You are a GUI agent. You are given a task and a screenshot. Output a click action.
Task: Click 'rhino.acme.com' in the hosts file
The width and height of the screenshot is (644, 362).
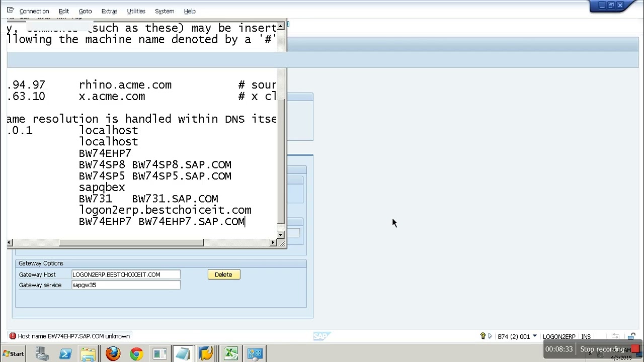pos(125,85)
